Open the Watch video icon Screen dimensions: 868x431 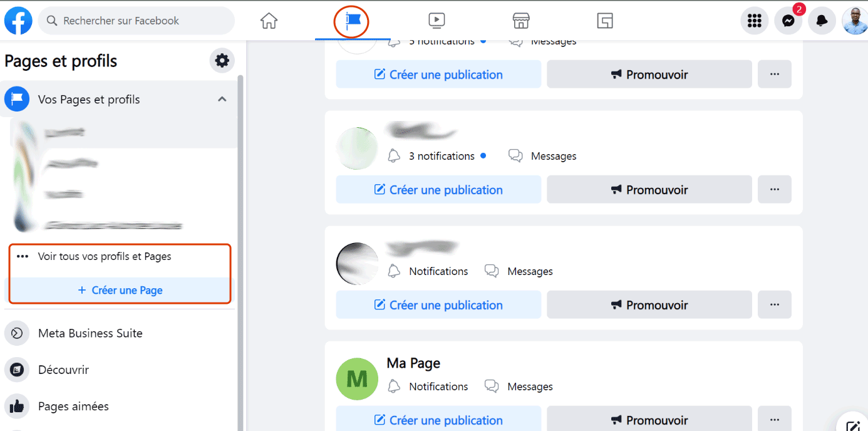pyautogui.click(x=437, y=21)
